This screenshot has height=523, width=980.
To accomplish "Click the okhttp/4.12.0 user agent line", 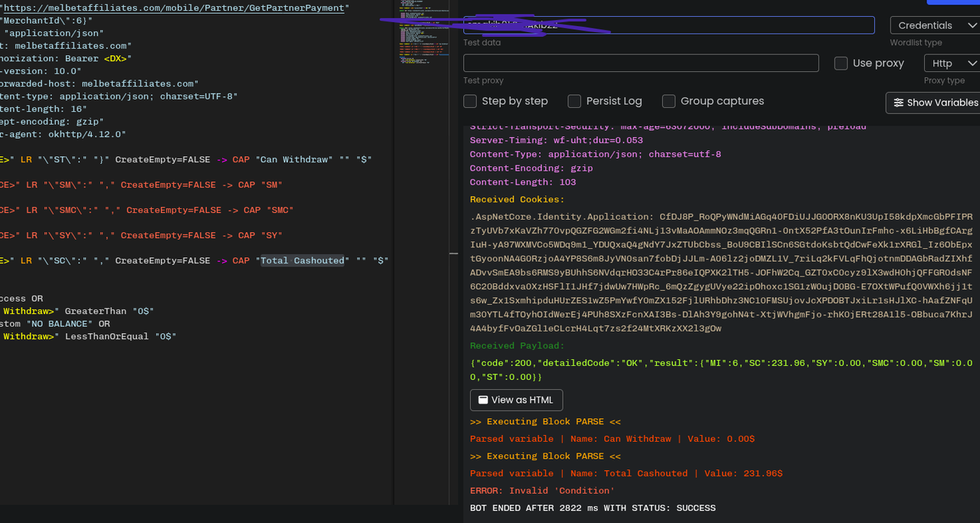I will point(63,134).
